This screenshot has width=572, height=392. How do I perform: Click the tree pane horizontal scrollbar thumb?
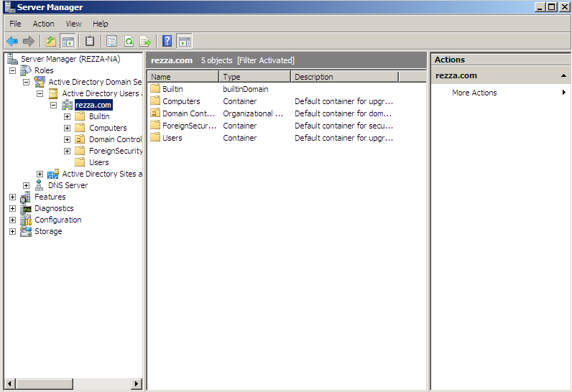point(45,383)
